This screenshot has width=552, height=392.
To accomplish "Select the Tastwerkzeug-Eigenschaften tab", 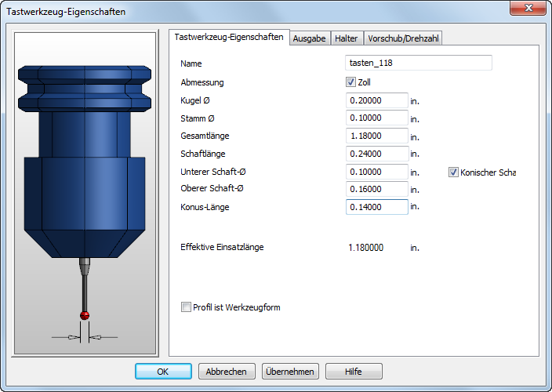I will click(229, 37).
